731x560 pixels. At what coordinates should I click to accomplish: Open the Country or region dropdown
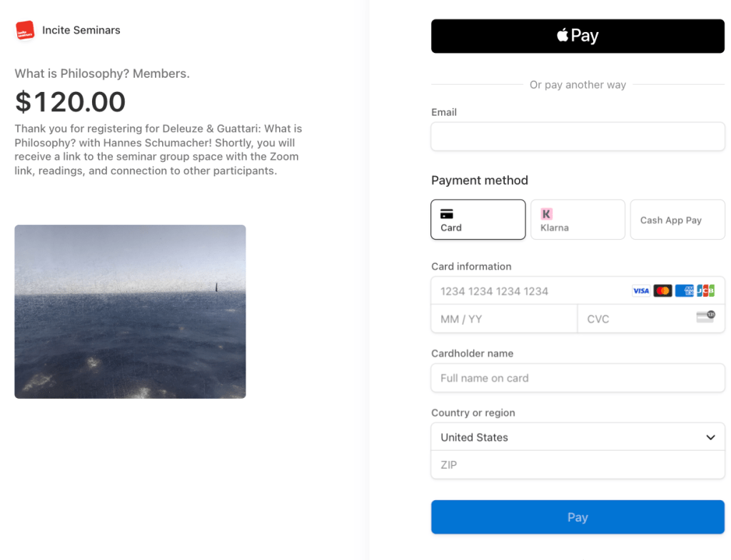pyautogui.click(x=578, y=437)
